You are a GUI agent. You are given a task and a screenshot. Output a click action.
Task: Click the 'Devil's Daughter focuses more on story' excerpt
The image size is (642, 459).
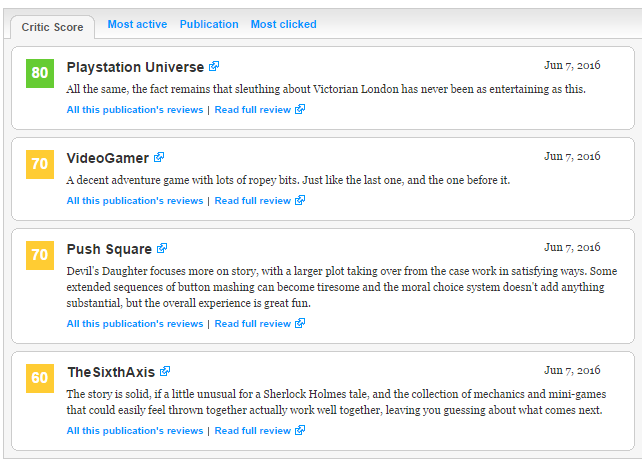[342, 287]
